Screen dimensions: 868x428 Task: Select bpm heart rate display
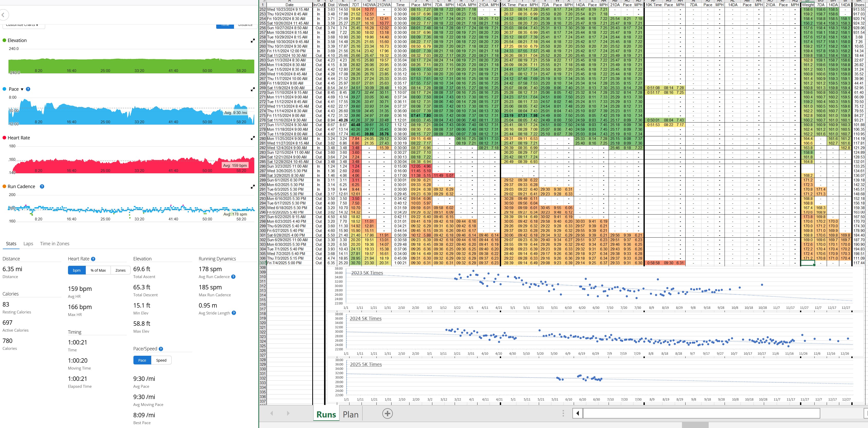(x=77, y=270)
